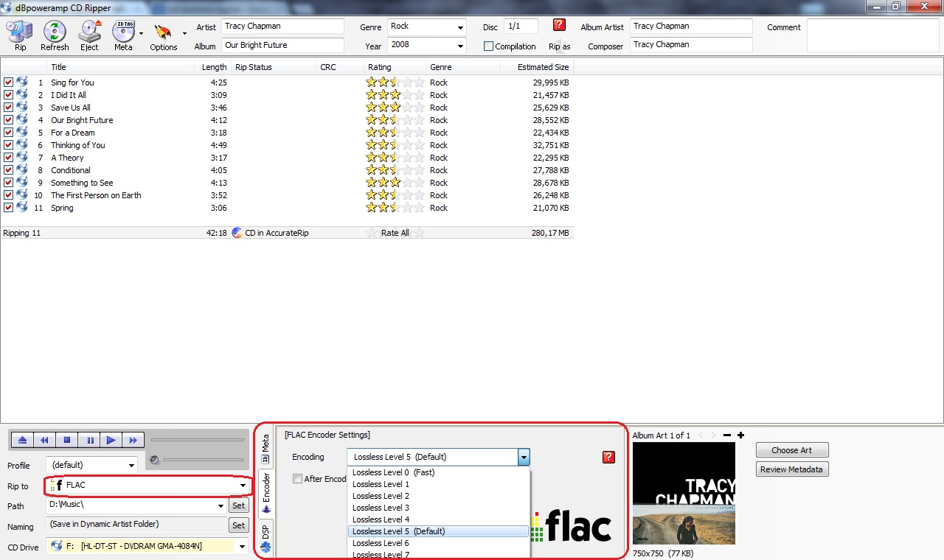Screen dimensions: 944x560
Task: Click the playback position slider
Action: click(x=197, y=441)
